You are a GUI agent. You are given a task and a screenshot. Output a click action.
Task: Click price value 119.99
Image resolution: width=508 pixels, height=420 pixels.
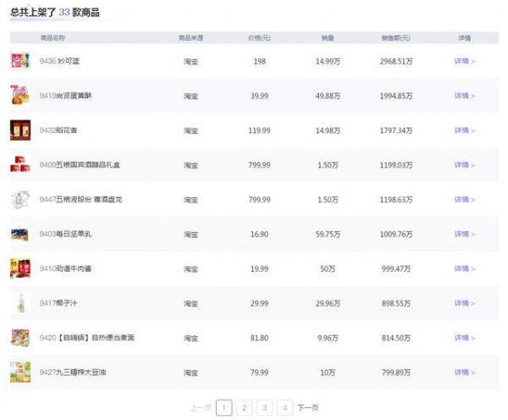[x=260, y=130]
